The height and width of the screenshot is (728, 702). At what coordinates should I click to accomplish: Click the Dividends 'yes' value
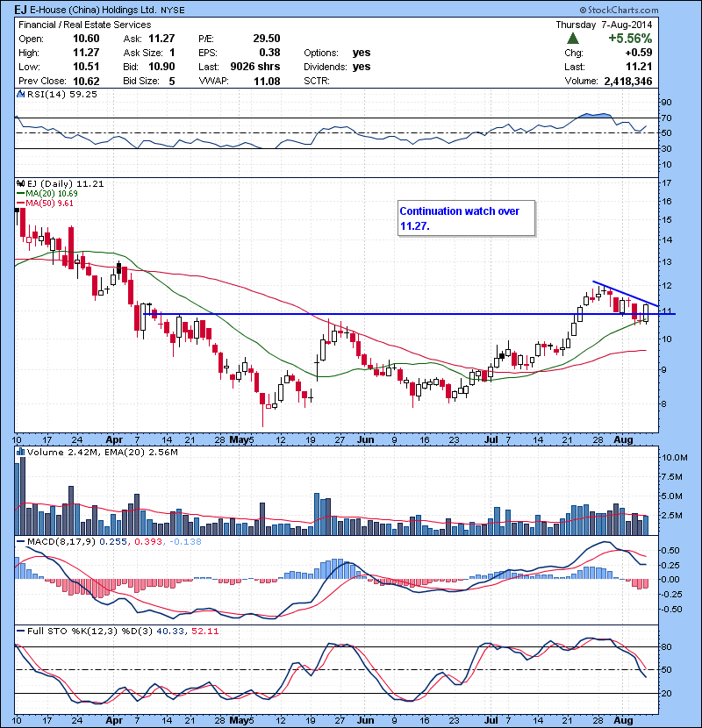click(x=362, y=67)
